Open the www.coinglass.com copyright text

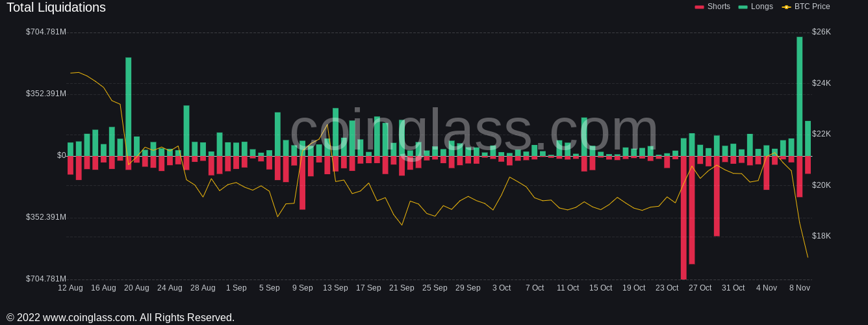click(120, 318)
